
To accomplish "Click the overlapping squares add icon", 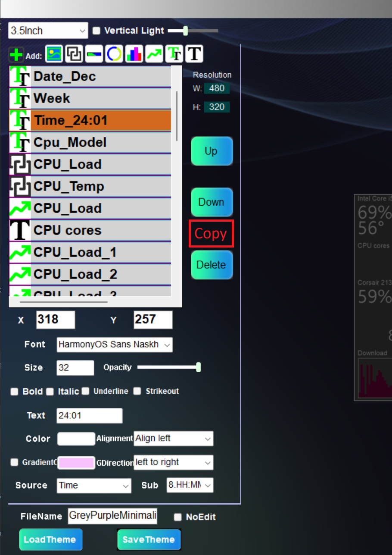I will point(74,54).
